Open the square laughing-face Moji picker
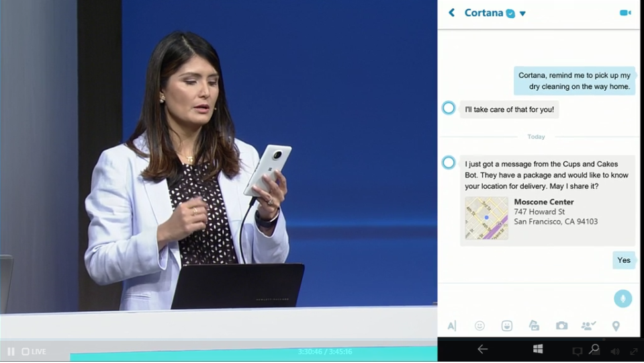The image size is (644, 363). click(507, 326)
